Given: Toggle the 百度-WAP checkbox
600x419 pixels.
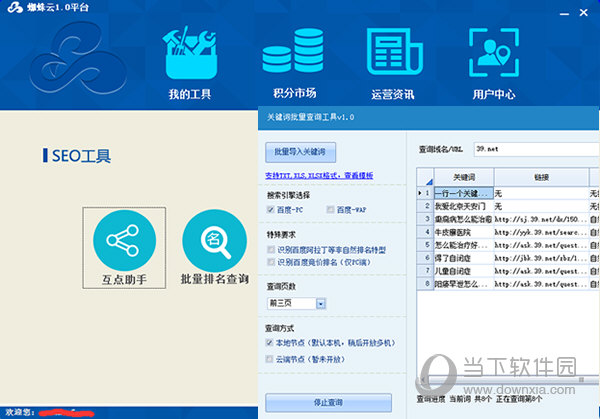Looking at the screenshot, I should (330, 210).
